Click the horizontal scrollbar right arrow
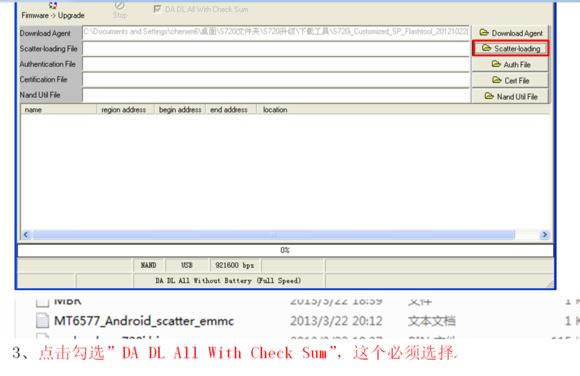 [x=544, y=235]
